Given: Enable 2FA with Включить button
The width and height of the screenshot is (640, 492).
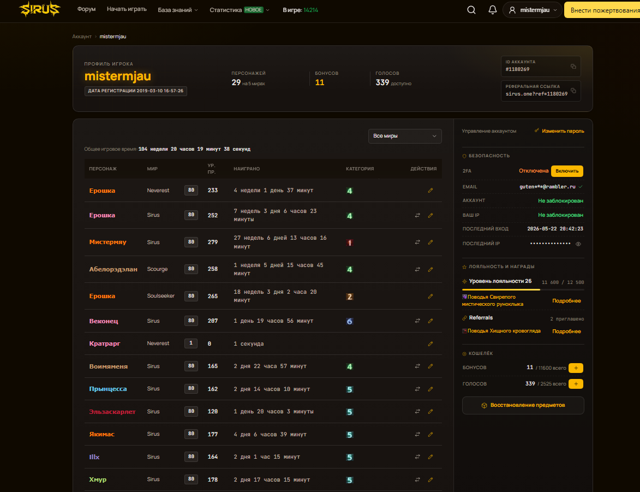Looking at the screenshot, I should (567, 171).
